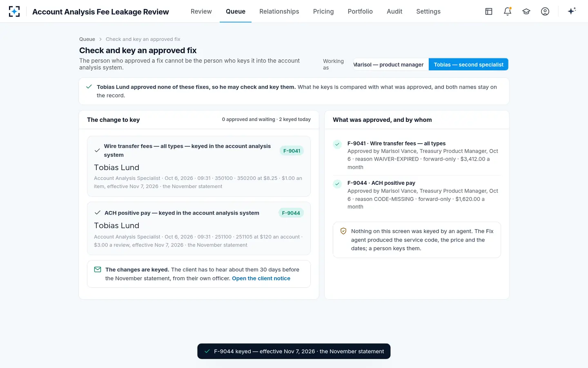
Task: Click the checkmark on the wire transfer fees keyed card
Action: (x=97, y=150)
